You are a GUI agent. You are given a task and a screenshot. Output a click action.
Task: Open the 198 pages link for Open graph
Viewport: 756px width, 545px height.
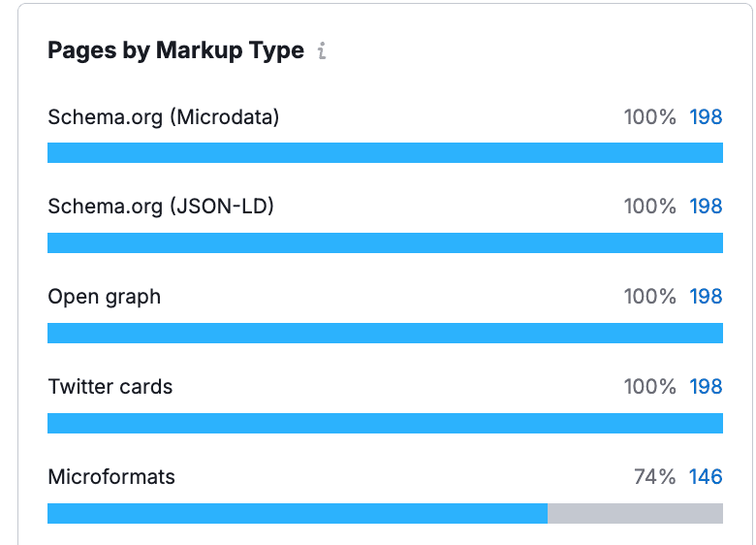tap(706, 297)
